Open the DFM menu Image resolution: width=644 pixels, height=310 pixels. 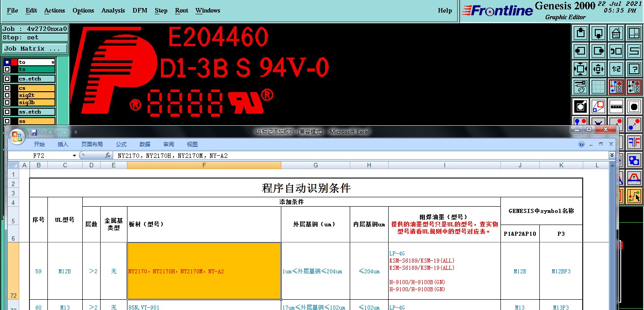(140, 10)
